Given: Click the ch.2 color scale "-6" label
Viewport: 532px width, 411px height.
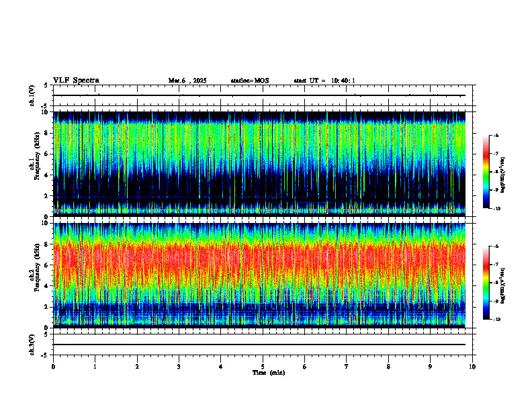Looking at the screenshot, I should (x=496, y=246).
